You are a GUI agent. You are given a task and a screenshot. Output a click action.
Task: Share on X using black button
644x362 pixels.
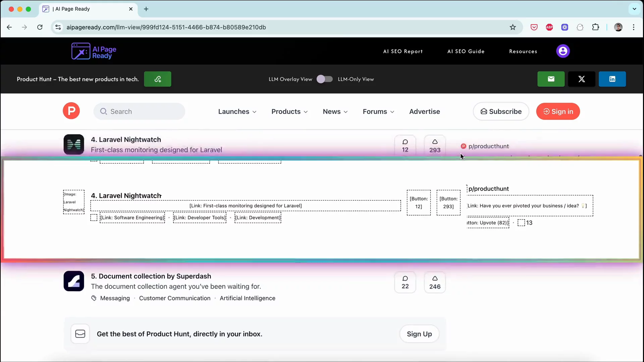click(581, 79)
